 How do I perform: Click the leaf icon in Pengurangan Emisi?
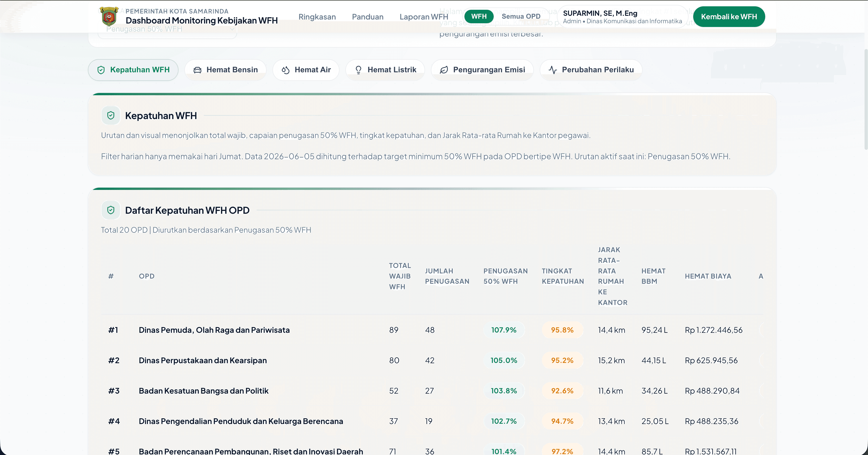click(x=444, y=70)
